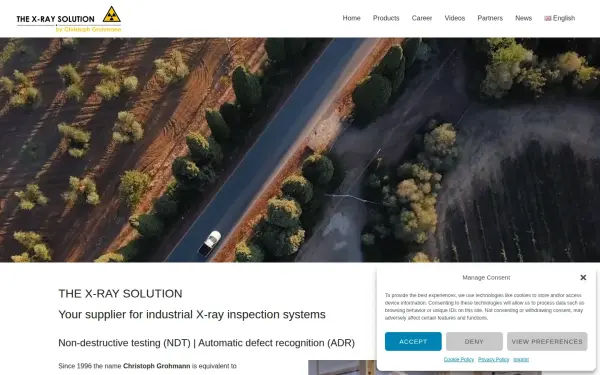The width and height of the screenshot is (600, 375).
Task: Open the Cookie Policy link
Action: point(458,359)
